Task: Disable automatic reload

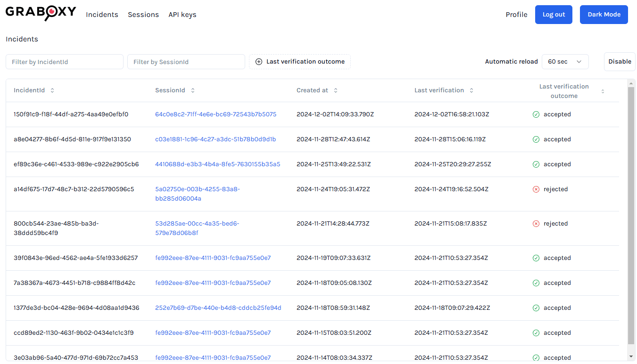Action: pyautogui.click(x=619, y=62)
